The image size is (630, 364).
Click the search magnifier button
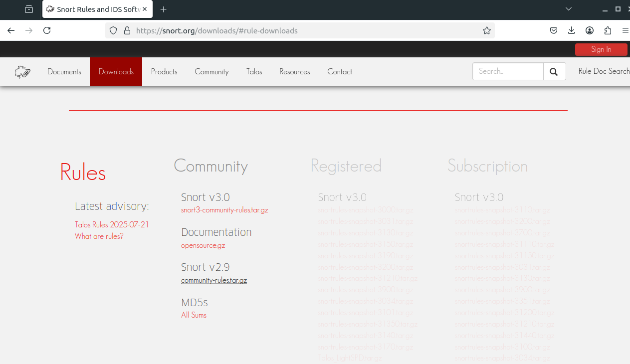pyautogui.click(x=554, y=71)
